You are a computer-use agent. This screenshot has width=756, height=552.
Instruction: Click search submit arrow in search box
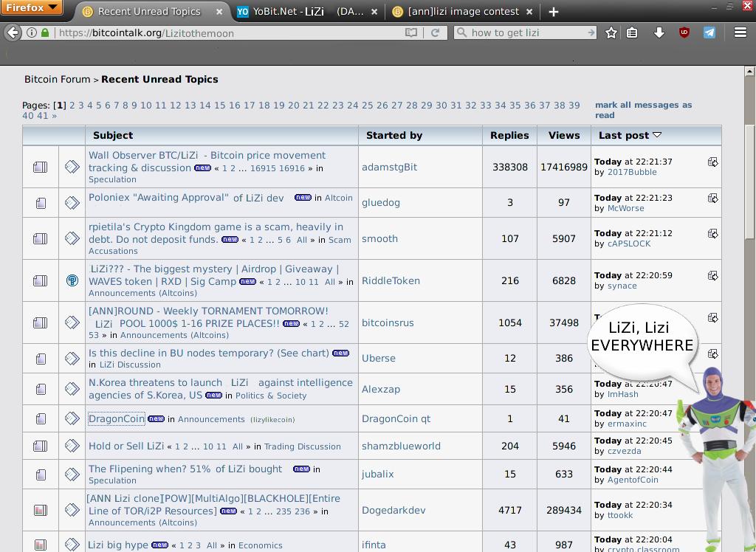tap(591, 32)
